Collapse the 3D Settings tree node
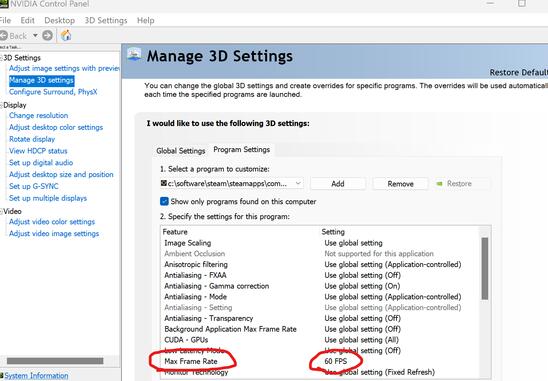 point(1,58)
